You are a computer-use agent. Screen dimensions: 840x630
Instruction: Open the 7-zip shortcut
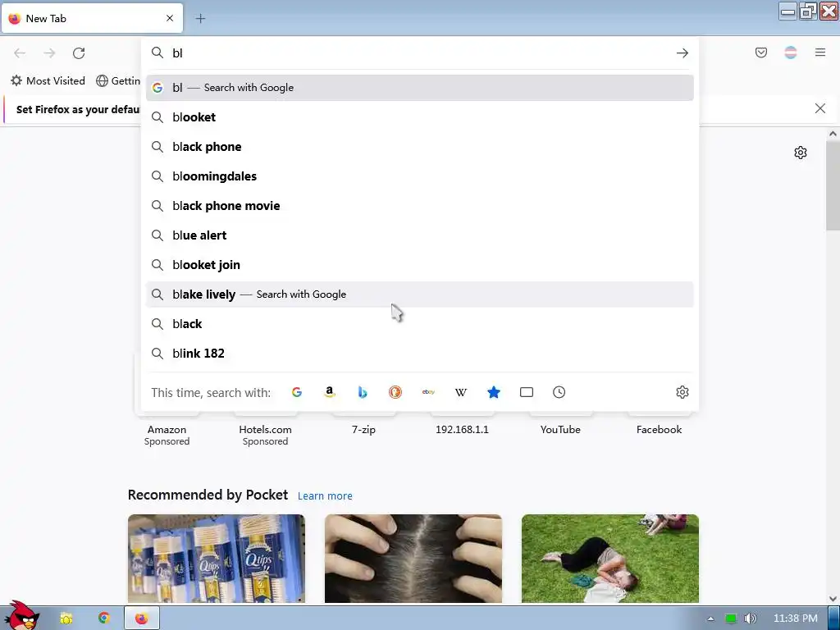pos(363,429)
